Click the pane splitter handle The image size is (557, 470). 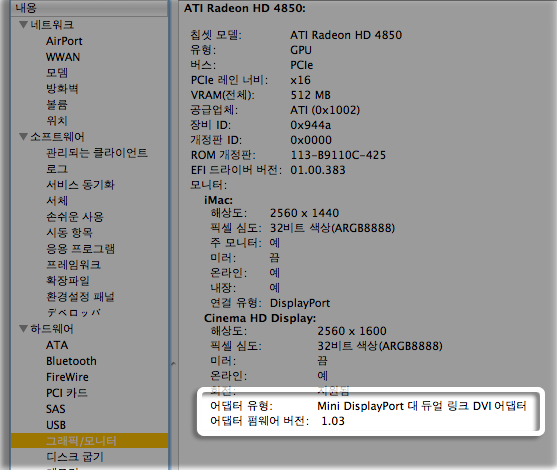(x=173, y=363)
